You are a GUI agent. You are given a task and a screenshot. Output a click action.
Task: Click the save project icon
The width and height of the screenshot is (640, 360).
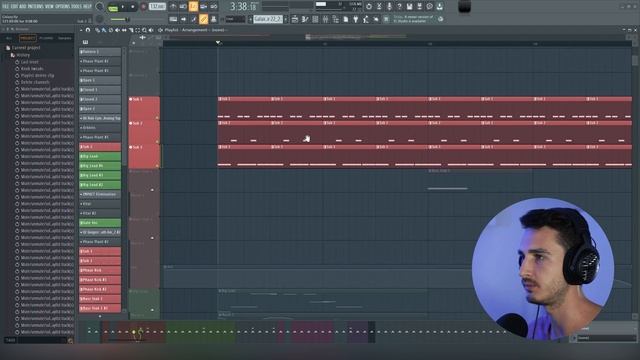click(409, 7)
